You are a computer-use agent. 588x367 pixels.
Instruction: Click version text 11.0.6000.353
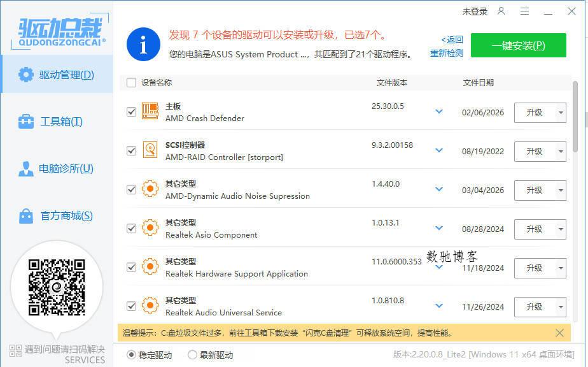(x=396, y=262)
